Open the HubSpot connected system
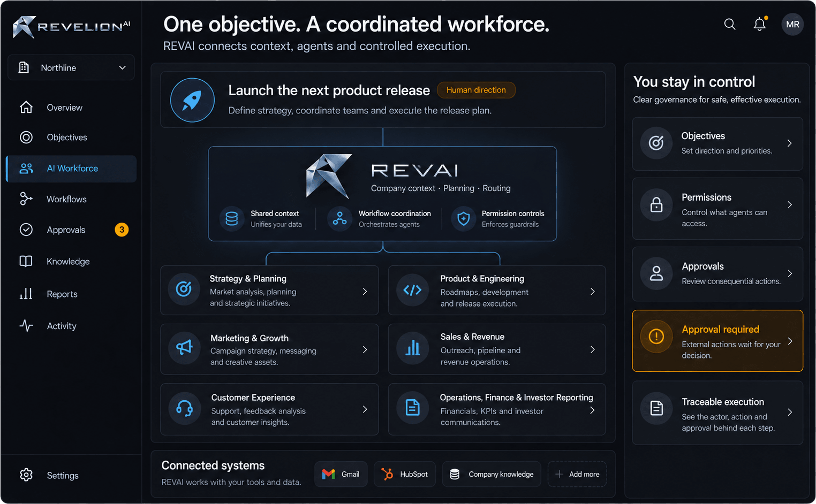This screenshot has height=504, width=816. click(405, 474)
